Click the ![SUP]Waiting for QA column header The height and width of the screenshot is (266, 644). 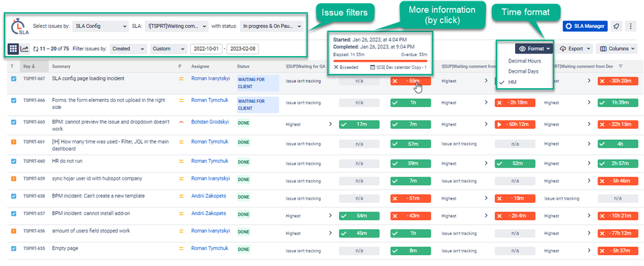(x=305, y=66)
